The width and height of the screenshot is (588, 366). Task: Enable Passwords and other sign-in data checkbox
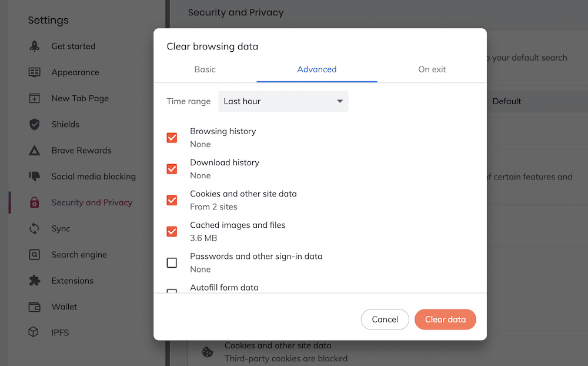[x=172, y=262]
